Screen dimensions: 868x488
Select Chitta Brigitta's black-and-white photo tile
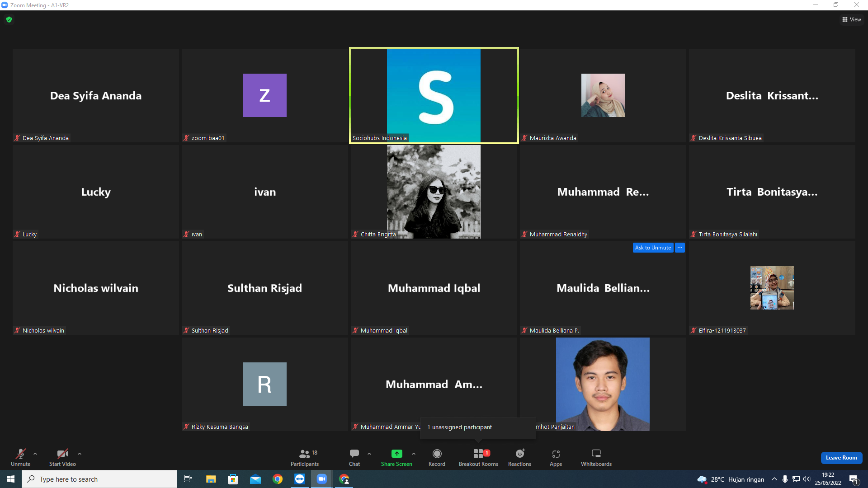click(x=434, y=192)
